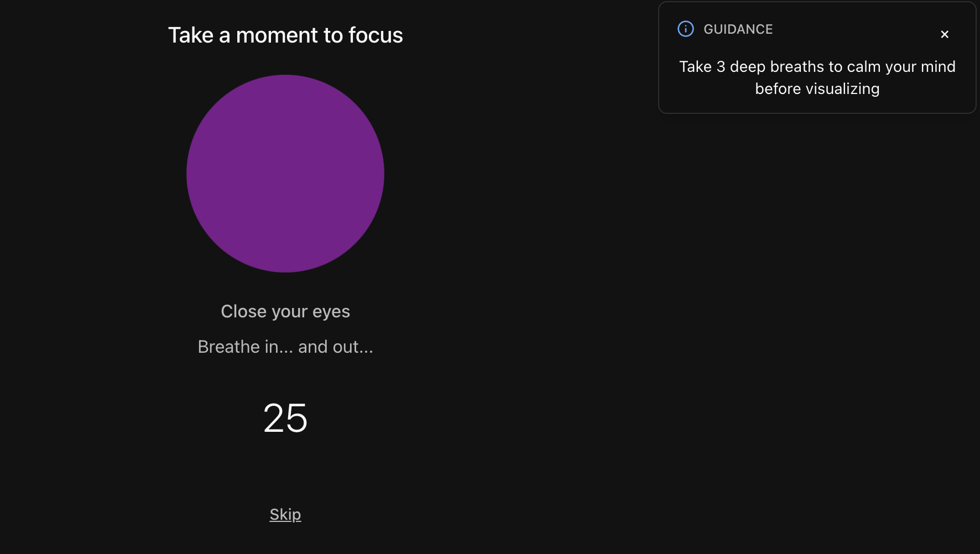Click the 'Breathe in... and out...' text
This screenshot has width=980, height=554.
[285, 347]
